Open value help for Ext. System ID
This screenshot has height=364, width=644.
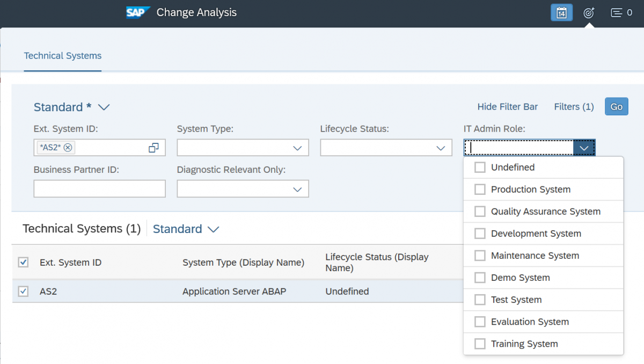point(153,147)
